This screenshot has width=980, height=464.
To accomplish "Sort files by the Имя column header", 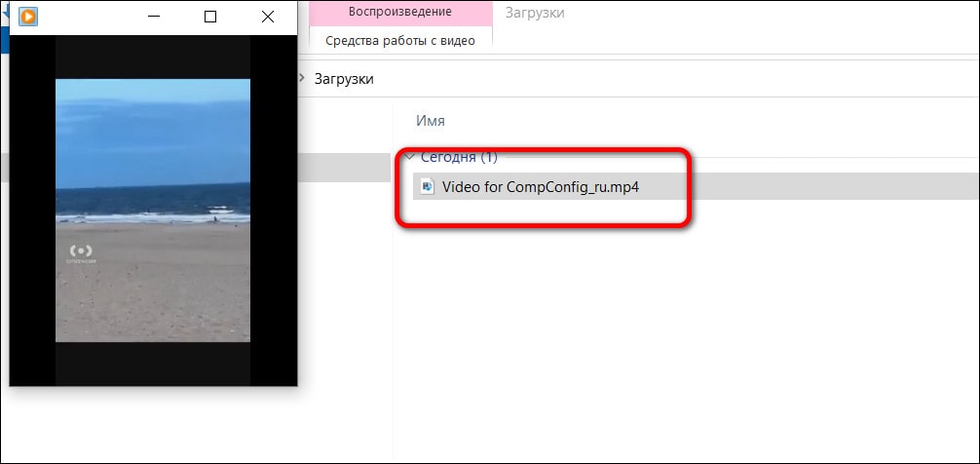I will click(430, 121).
